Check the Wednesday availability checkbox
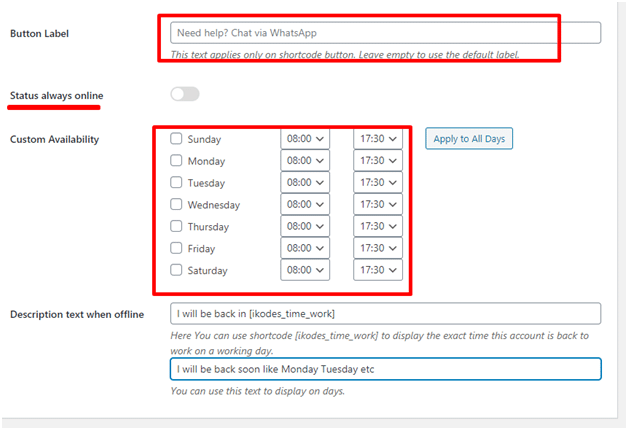Image resolution: width=628 pixels, height=430 pixels. click(x=177, y=205)
